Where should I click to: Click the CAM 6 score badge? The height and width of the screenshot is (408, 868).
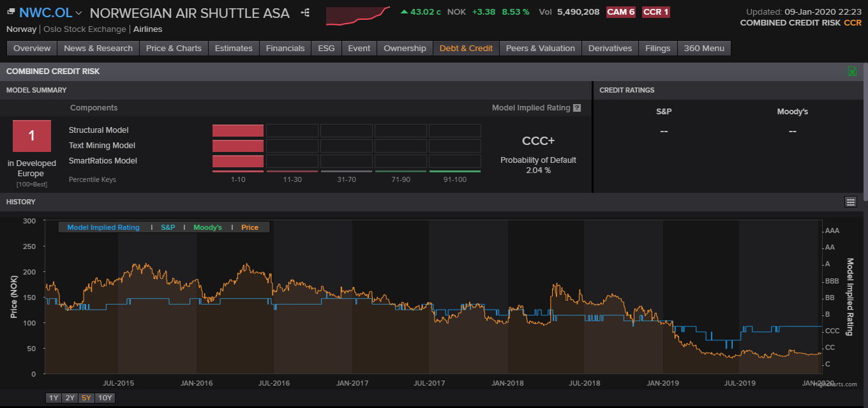click(x=621, y=12)
